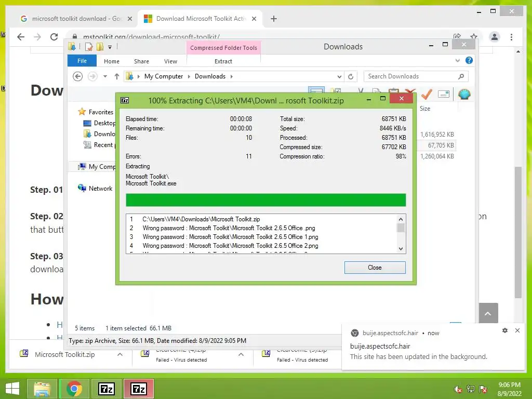
Task: Open the File tab in Explorer
Action: (82, 61)
